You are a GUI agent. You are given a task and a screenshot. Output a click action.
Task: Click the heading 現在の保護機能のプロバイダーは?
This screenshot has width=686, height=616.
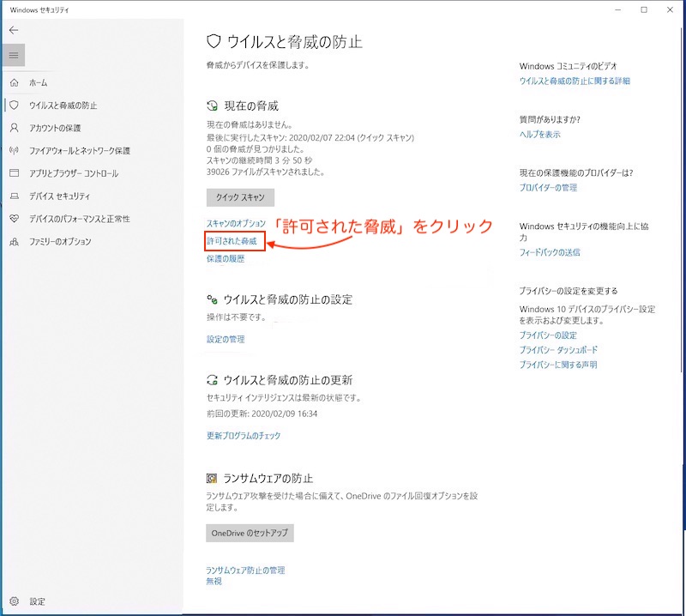pos(576,173)
